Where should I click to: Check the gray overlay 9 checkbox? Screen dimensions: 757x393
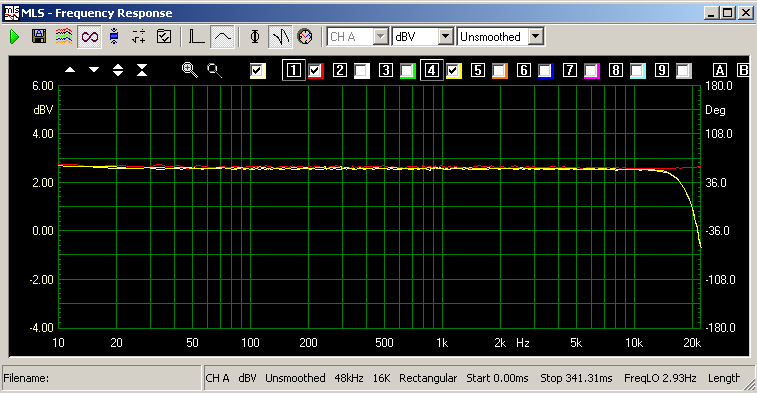[684, 71]
